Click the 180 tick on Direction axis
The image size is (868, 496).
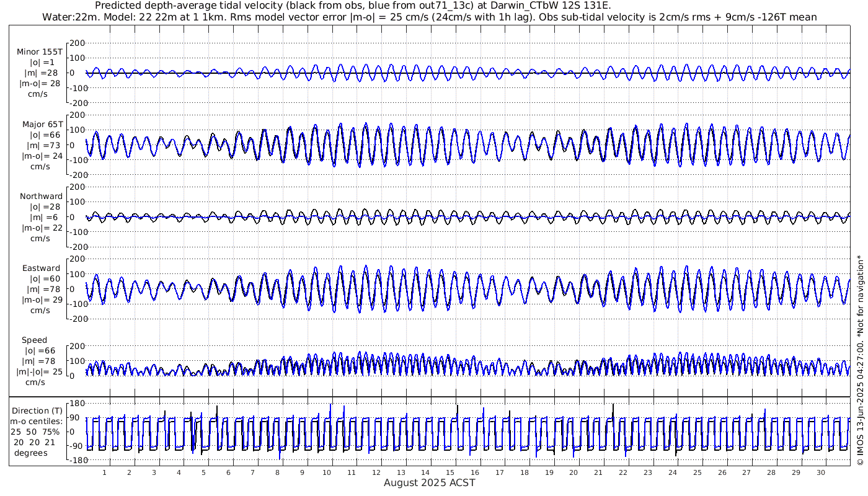pos(77,404)
